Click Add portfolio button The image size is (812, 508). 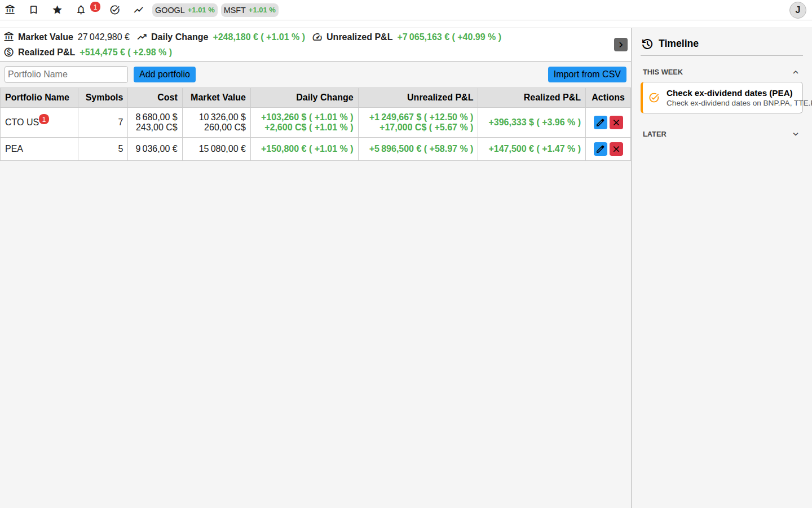165,75
